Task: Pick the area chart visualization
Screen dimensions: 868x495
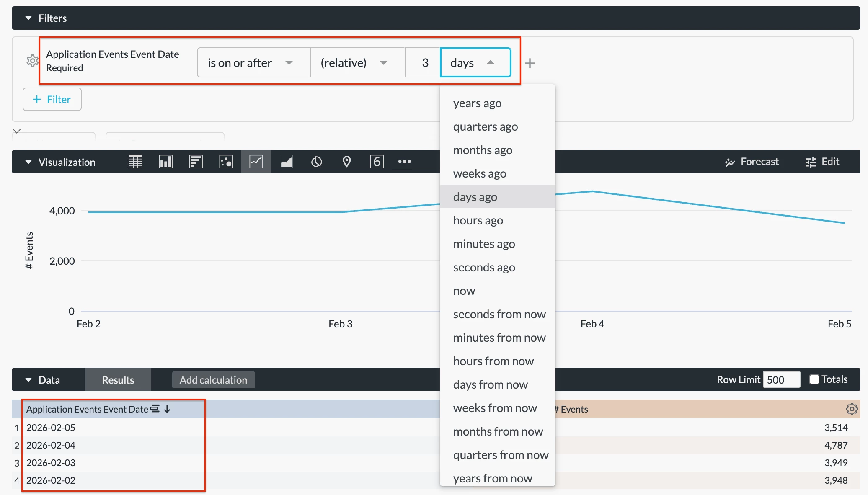Action: coord(287,162)
